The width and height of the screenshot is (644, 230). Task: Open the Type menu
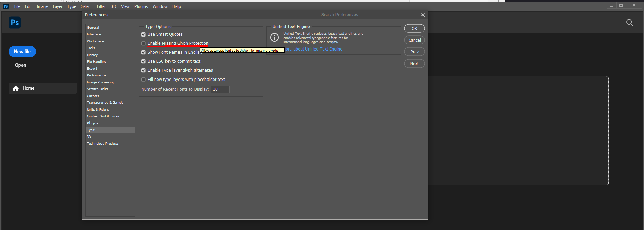click(72, 6)
